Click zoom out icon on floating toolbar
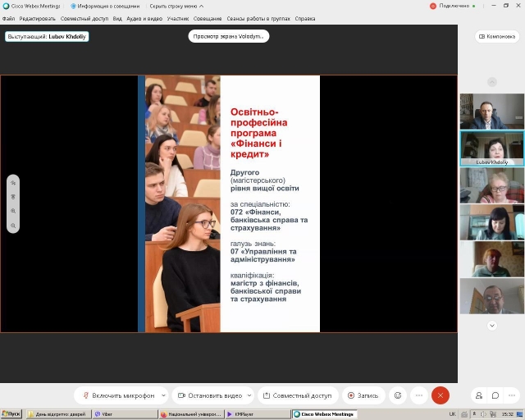Image resolution: width=525 pixels, height=420 pixels. 13,225
